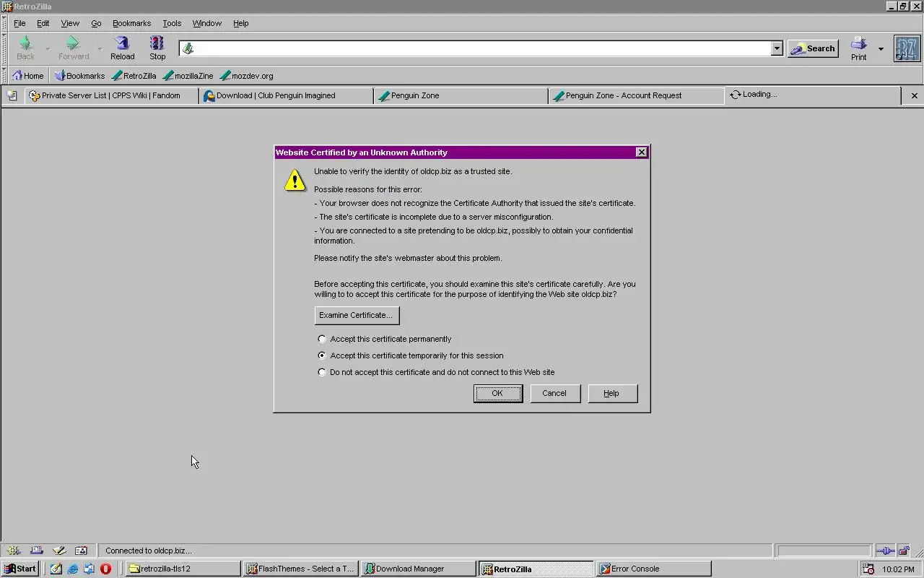Click the third quick launch icon beside Opera

click(x=89, y=569)
